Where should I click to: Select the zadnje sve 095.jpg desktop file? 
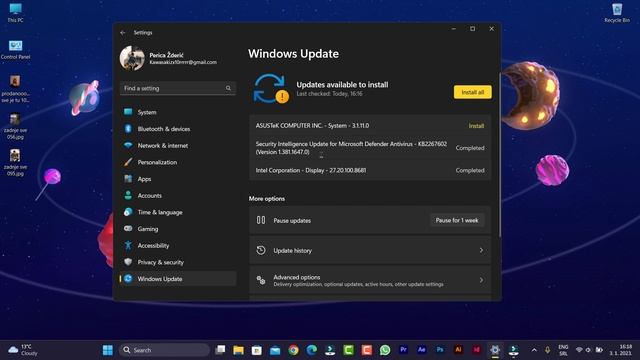16,162
